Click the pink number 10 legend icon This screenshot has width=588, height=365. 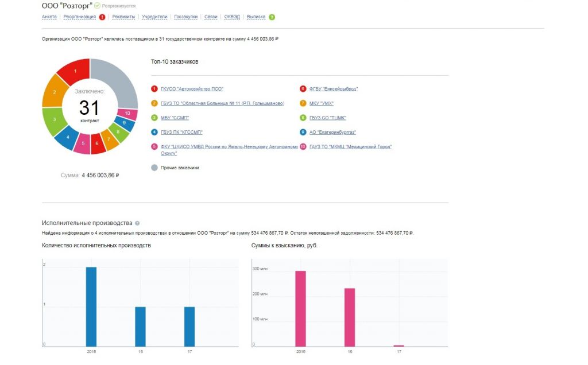click(303, 147)
